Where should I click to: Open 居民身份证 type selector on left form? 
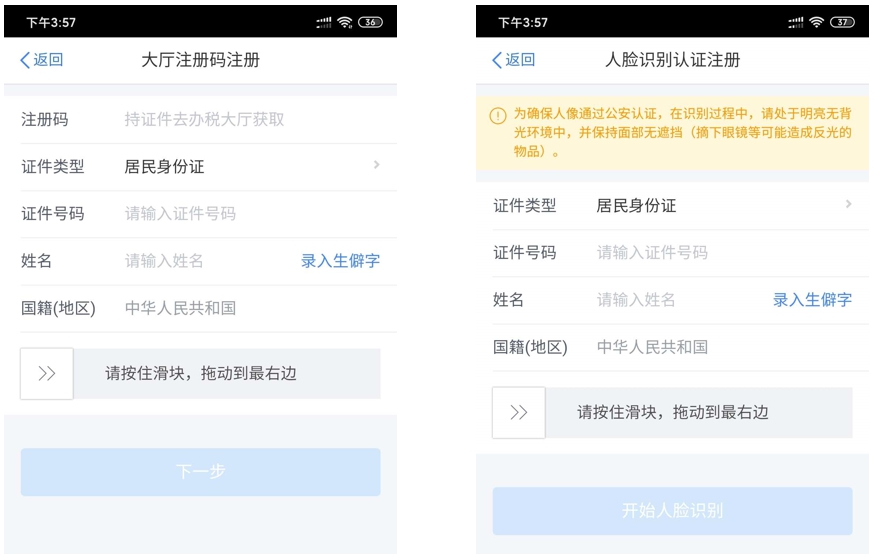coord(164,167)
